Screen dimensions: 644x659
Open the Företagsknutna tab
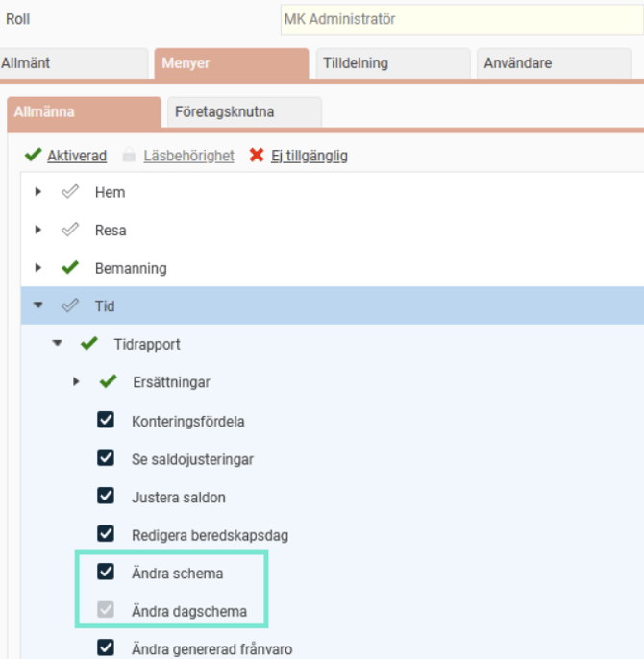pyautogui.click(x=243, y=112)
